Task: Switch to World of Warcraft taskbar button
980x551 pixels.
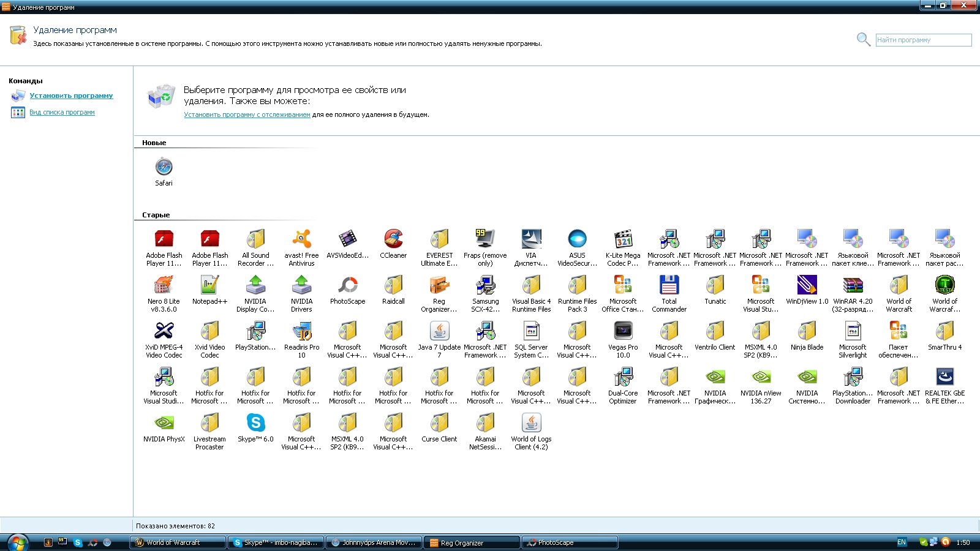Action: pyautogui.click(x=178, y=542)
